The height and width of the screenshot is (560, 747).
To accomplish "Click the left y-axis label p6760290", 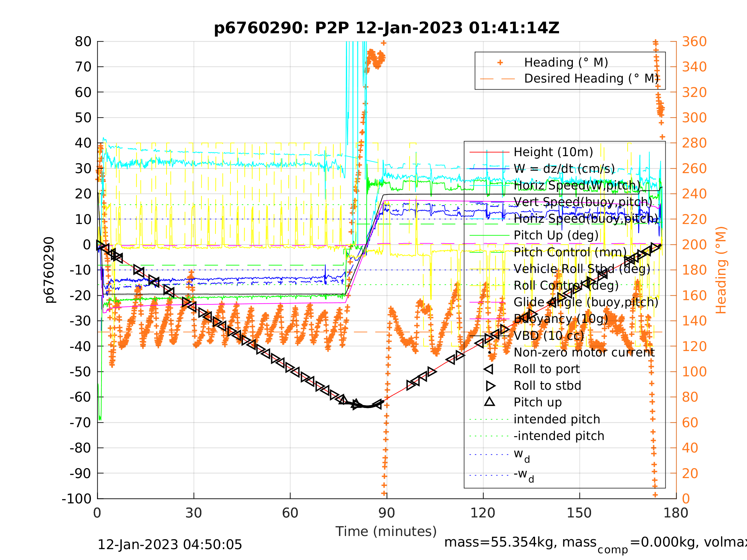I will coord(49,270).
